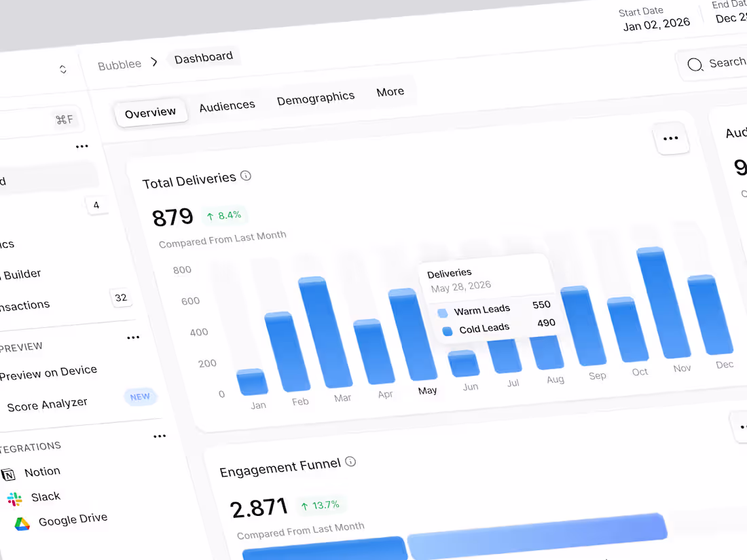Screen dimensions: 747x560
Task: Open the Notion integration
Action: pyautogui.click(x=42, y=471)
